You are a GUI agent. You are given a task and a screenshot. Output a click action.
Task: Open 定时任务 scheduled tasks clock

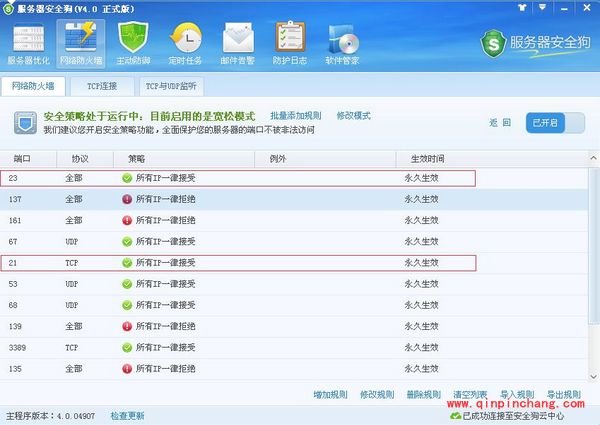pos(186,44)
